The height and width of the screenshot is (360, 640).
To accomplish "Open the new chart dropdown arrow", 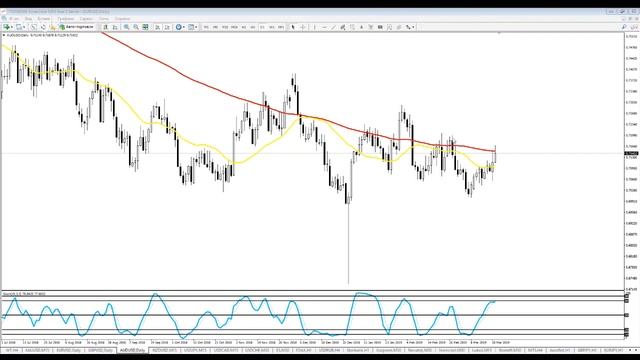I will click(12, 27).
